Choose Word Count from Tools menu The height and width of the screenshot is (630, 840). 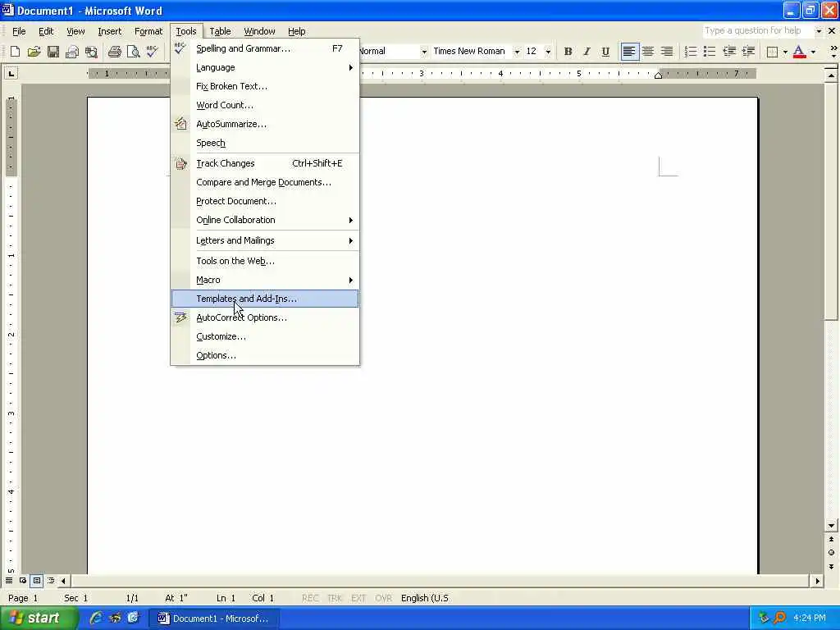click(x=265, y=106)
